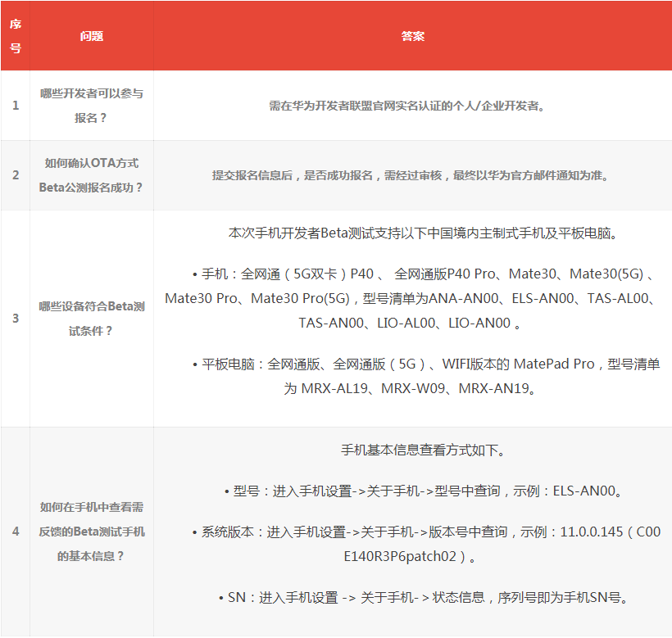The height and width of the screenshot is (638, 672).
Task: Click bullet 型号：进入手机设置->关于手机->型号中查询
Action: (x=423, y=491)
